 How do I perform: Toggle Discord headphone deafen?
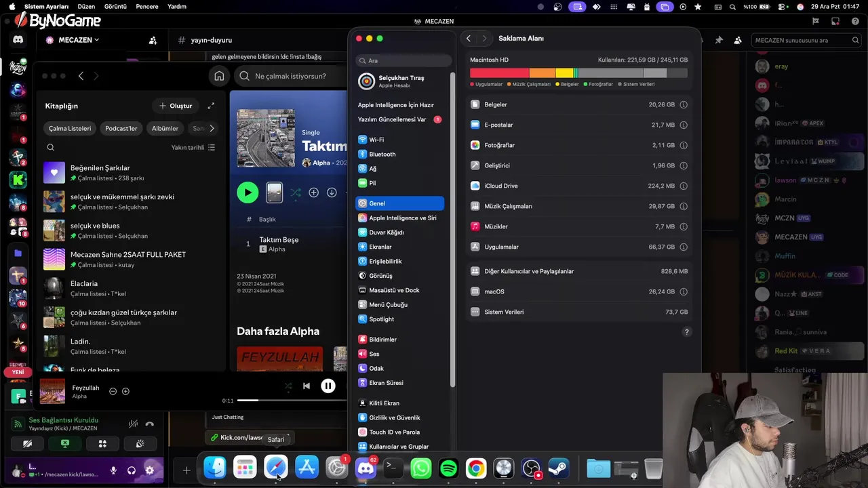click(132, 470)
